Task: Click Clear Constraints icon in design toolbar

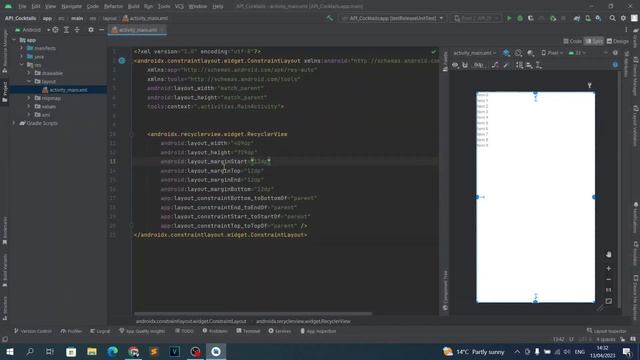Action: click(495, 65)
